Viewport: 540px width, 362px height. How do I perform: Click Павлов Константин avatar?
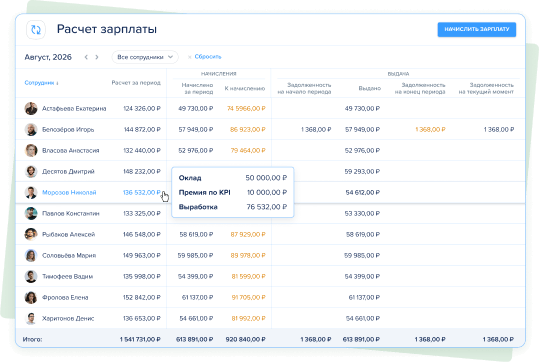31,214
